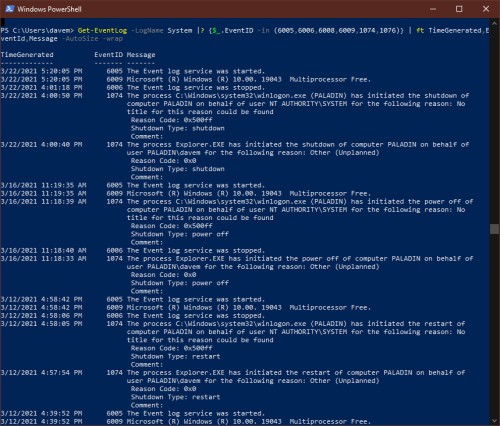Click the Get-EventLog command text
The height and width of the screenshot is (426, 500).
(x=102, y=31)
